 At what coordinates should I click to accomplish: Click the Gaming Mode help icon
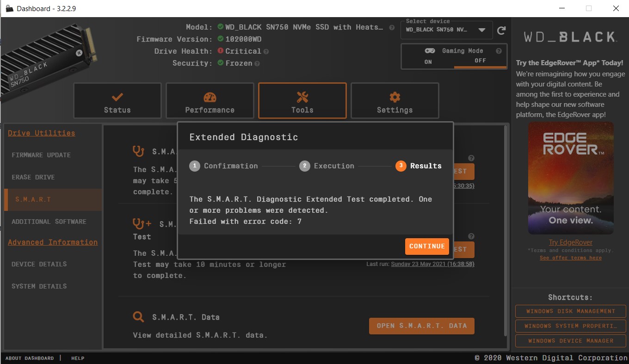coord(499,51)
